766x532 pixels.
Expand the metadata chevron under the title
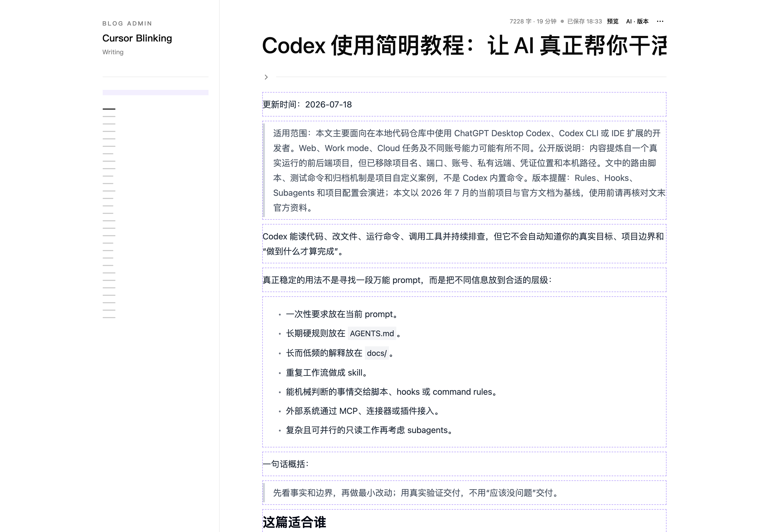click(266, 77)
